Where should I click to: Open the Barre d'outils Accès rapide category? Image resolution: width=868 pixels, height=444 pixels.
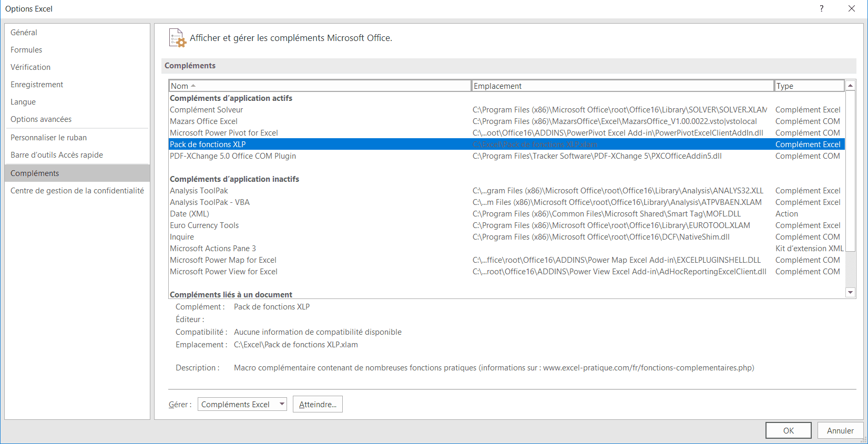tap(57, 155)
